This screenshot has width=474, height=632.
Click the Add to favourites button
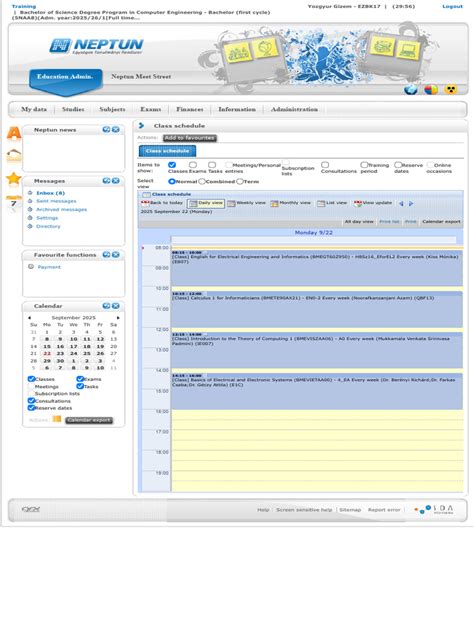(189, 138)
